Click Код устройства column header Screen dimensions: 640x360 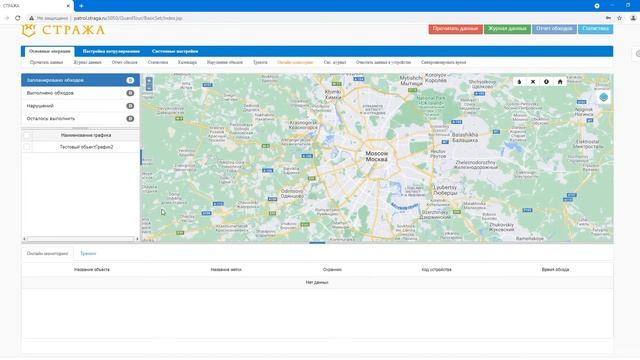coord(436,269)
